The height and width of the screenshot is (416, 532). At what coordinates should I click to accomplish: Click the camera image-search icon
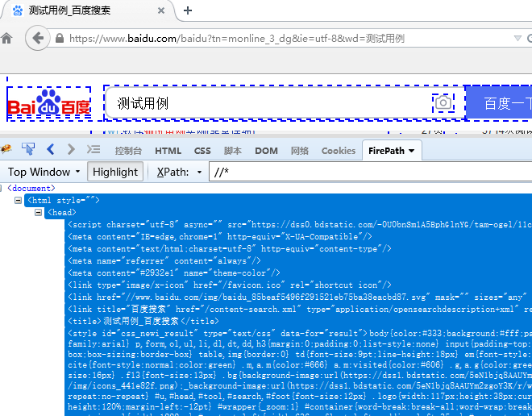443,102
